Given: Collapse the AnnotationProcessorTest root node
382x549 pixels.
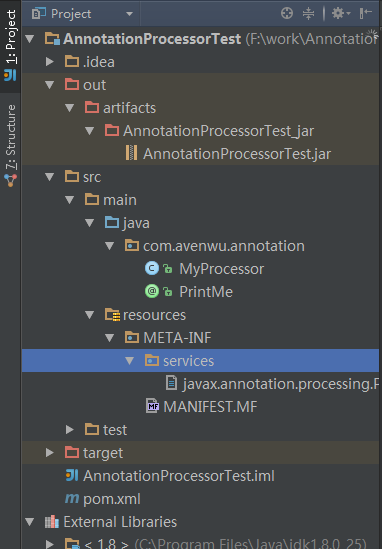Looking at the screenshot, I should click(x=30, y=39).
